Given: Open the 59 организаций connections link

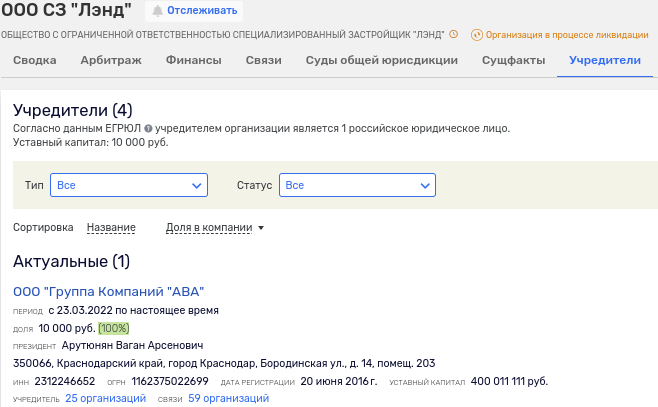Looking at the screenshot, I should tap(228, 399).
